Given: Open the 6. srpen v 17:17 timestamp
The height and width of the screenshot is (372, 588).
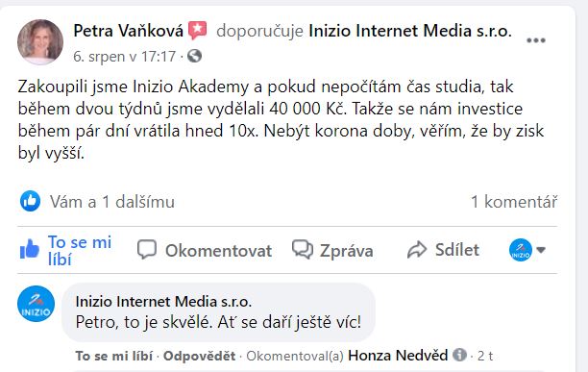Looking at the screenshot, I should 125,57.
